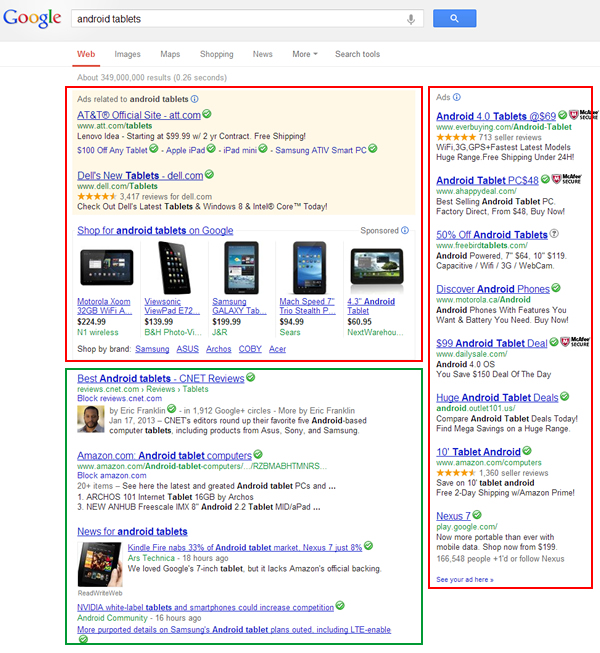The width and height of the screenshot is (600, 653).
Task: Click the info icon next to Sponsored
Action: click(405, 230)
